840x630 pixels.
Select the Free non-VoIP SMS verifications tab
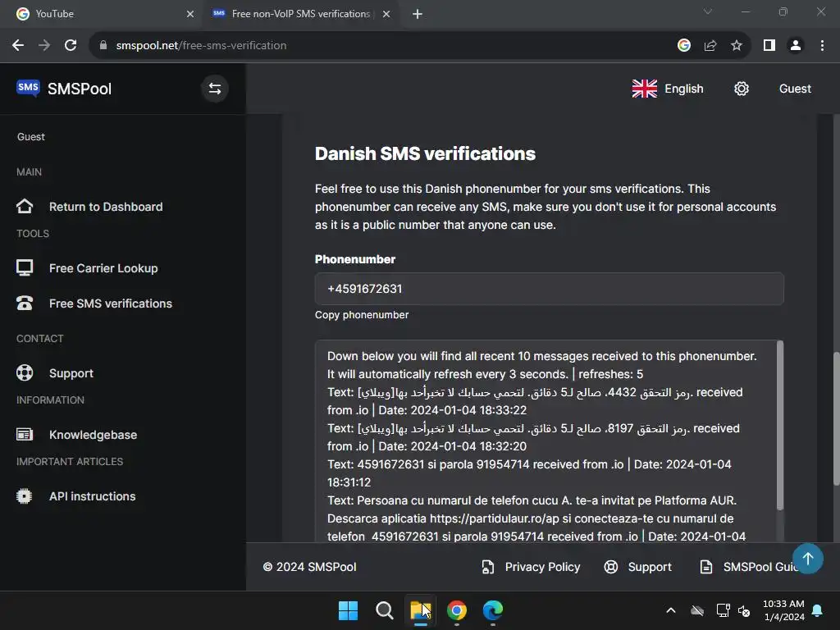coord(300,14)
